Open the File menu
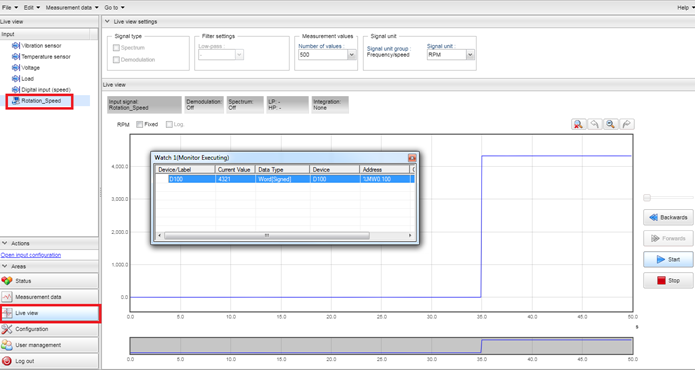The width and height of the screenshot is (695, 370). click(x=10, y=8)
